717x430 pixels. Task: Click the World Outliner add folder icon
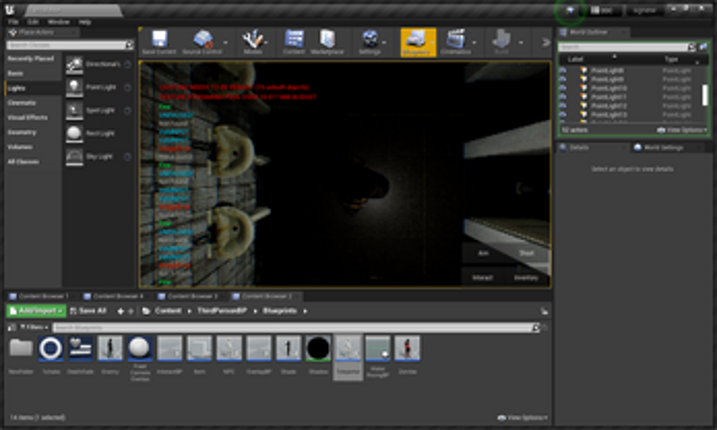pos(703,47)
